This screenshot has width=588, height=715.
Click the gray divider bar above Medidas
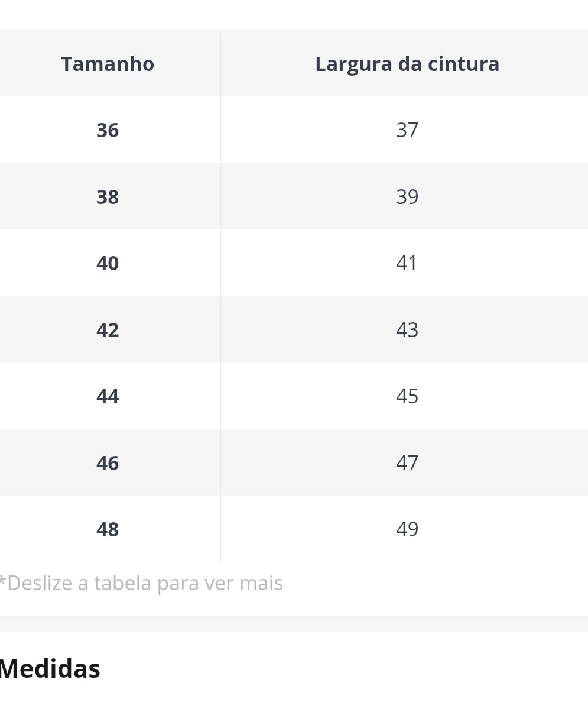tap(294, 624)
